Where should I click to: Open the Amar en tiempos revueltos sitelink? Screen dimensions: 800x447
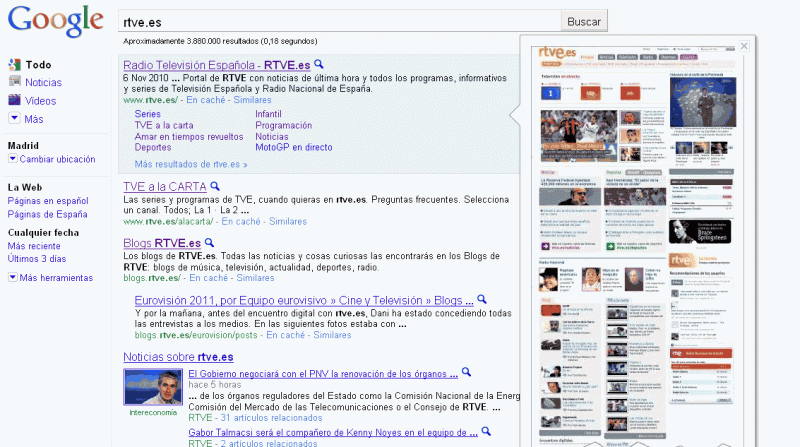(188, 137)
